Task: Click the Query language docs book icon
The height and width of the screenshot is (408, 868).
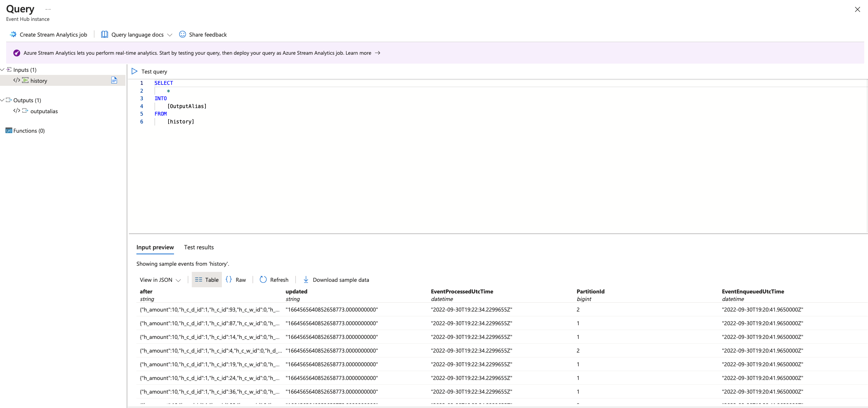Action: tap(104, 35)
